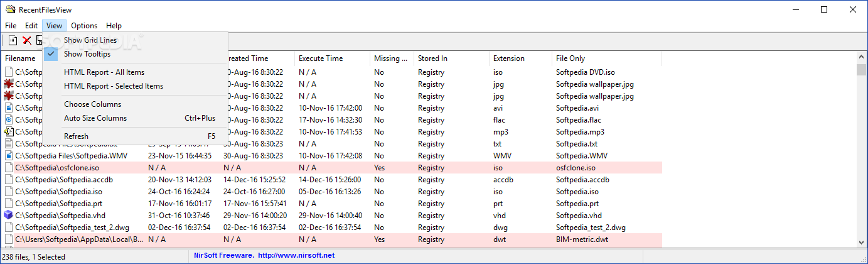Click file icon of osfclone.iso row
868x264 pixels.
click(x=9, y=167)
